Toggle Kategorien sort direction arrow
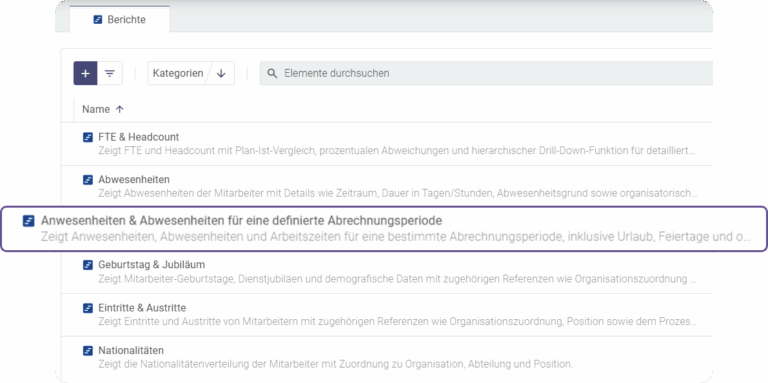 221,73
